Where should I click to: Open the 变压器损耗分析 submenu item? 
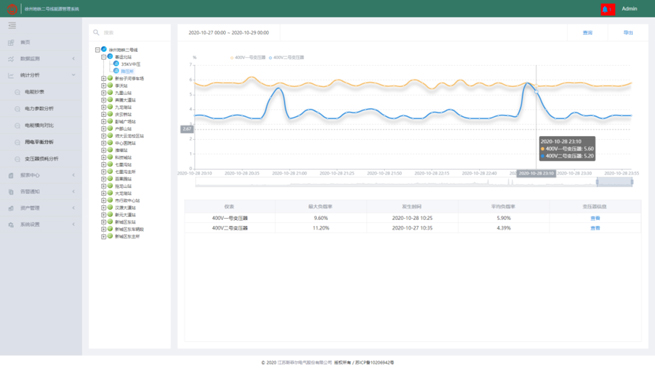pos(41,159)
